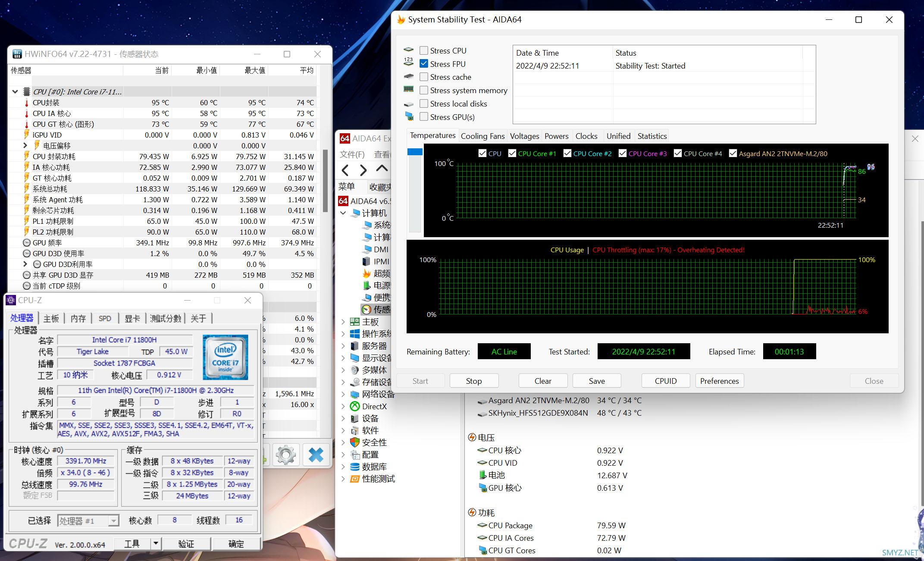This screenshot has height=561, width=924.
Task: Enable the Stress cache checkbox
Action: click(x=424, y=77)
